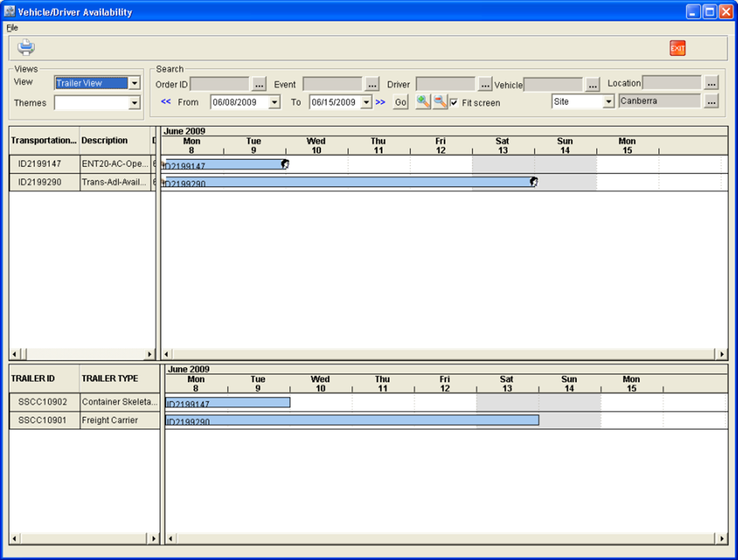Go to the previous date range with << arrows
The width and height of the screenshot is (738, 560).
[x=166, y=102]
